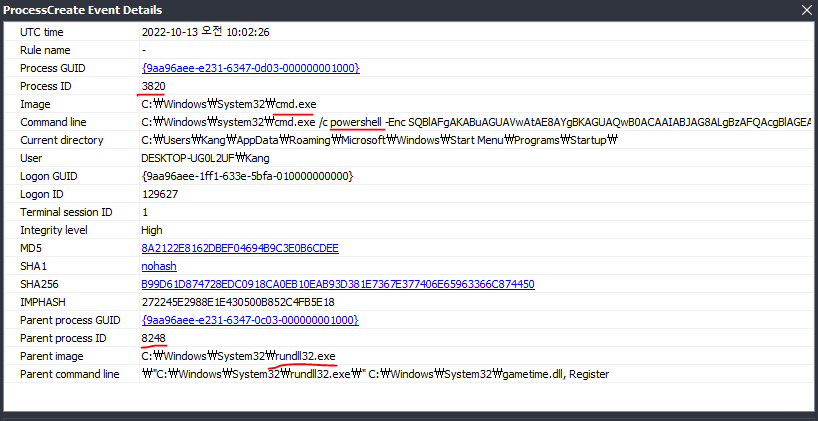Select the Process ID value 3820
This screenshot has height=421, width=818.
[153, 86]
